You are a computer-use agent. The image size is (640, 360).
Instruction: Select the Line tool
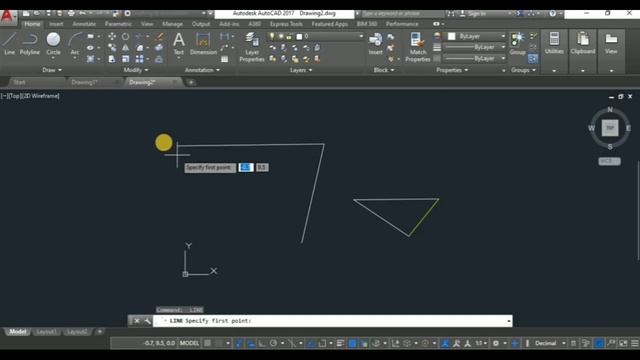[9, 44]
